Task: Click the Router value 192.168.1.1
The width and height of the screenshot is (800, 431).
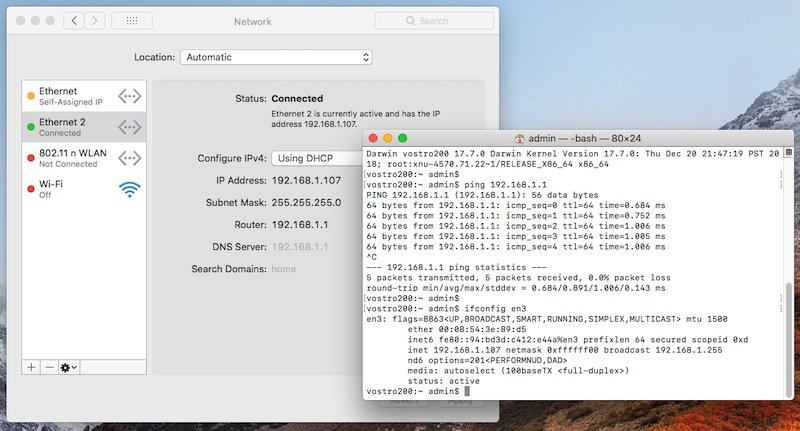Action: point(300,224)
